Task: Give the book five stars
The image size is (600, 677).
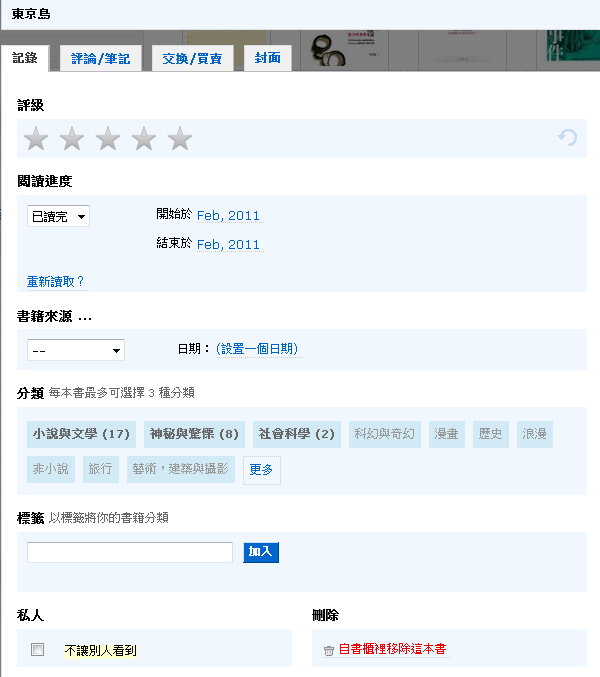Action: (x=180, y=139)
